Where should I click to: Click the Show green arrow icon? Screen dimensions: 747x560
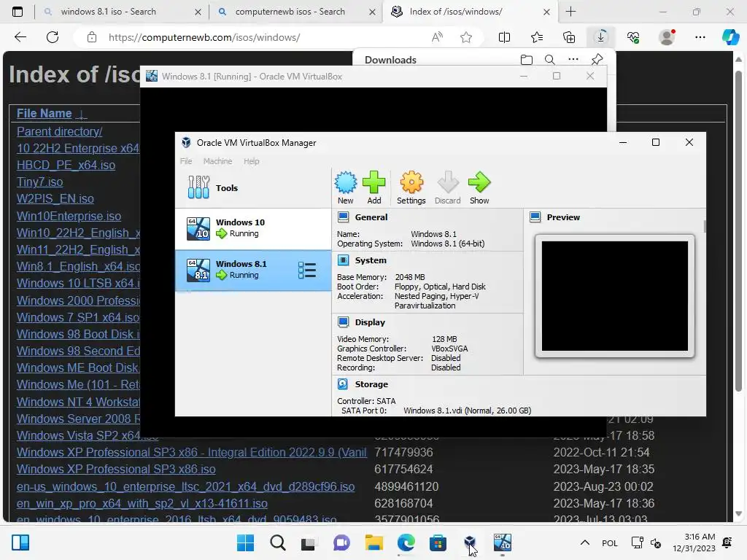[479, 187]
